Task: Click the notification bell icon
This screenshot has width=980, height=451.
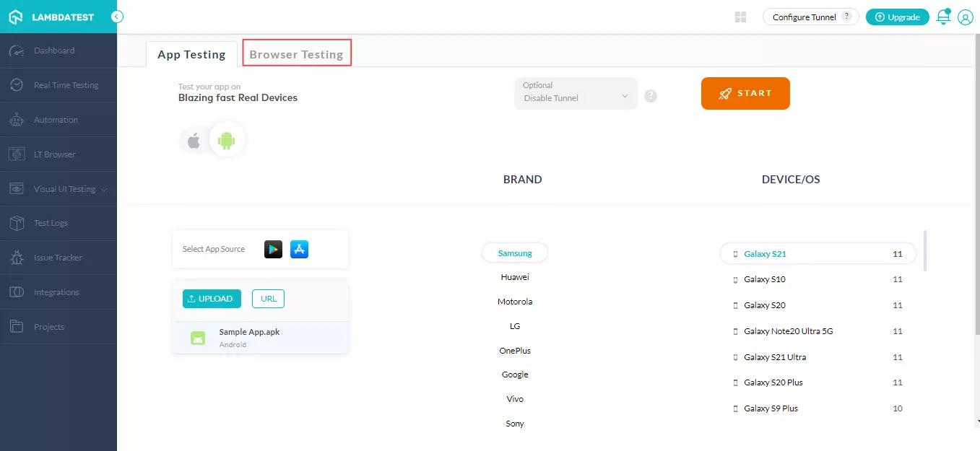Action: [943, 17]
